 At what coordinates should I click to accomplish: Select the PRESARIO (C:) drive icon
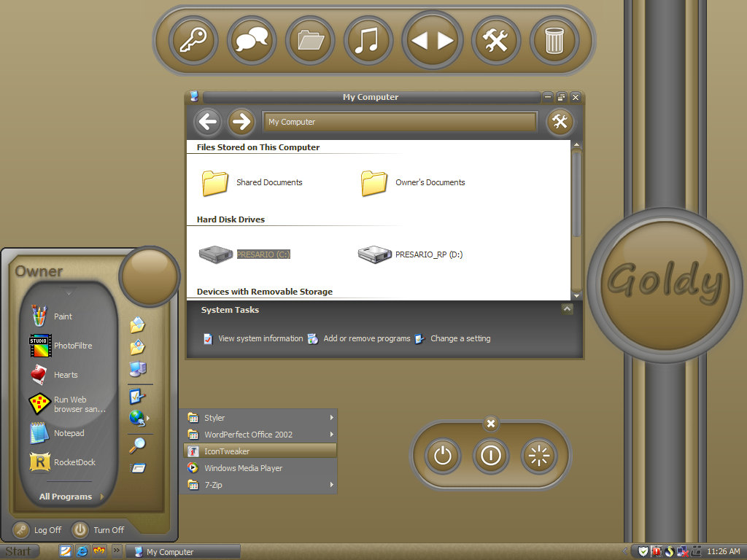click(x=216, y=254)
